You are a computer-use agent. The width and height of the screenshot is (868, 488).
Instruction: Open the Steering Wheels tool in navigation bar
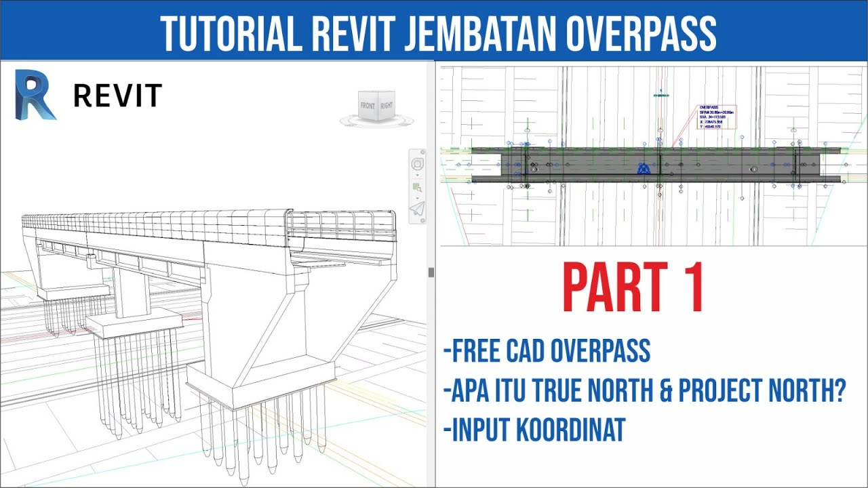point(417,164)
